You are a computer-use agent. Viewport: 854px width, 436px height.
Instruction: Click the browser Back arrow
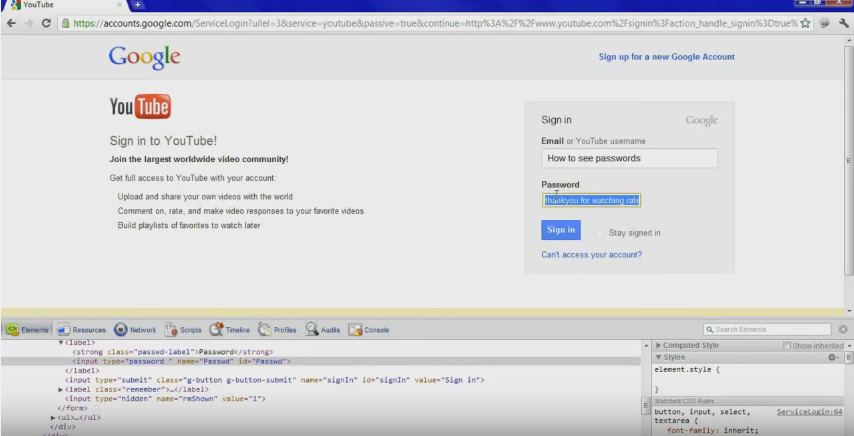tap(11, 23)
